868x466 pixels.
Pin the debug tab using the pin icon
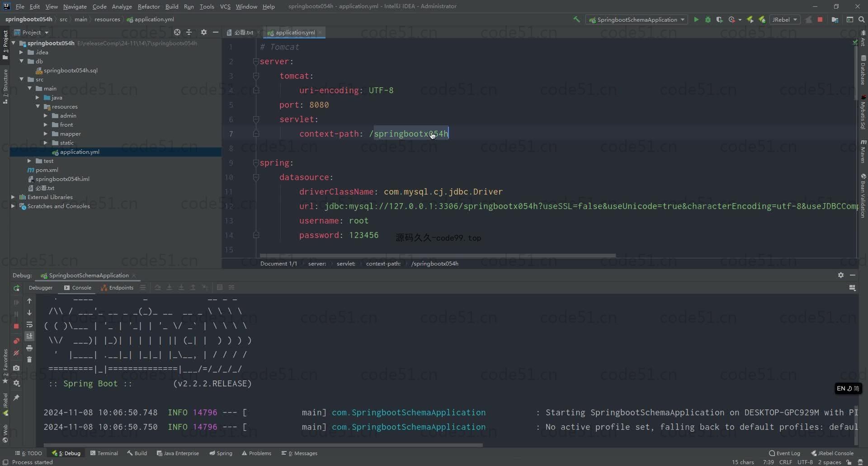click(x=16, y=397)
